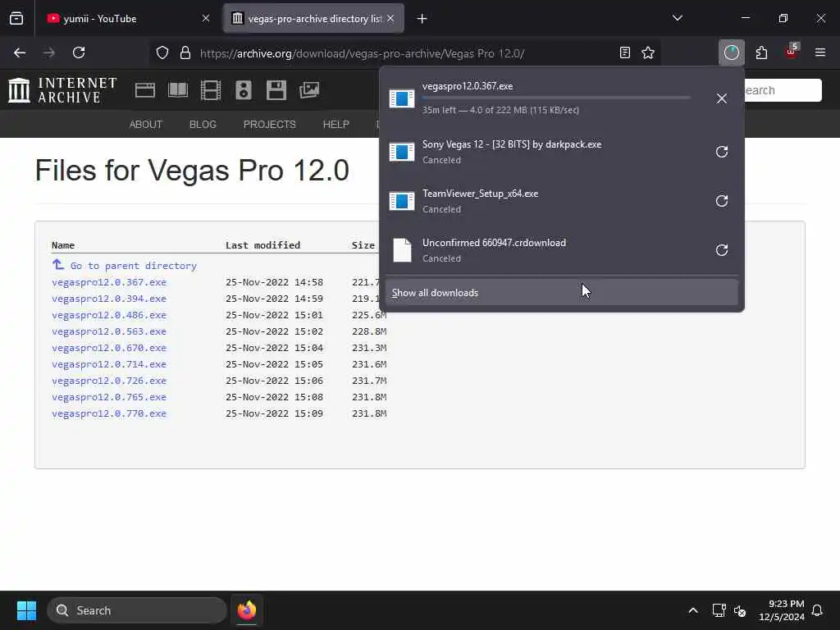Open the vegaspro12.0.765.exe link

click(109, 397)
